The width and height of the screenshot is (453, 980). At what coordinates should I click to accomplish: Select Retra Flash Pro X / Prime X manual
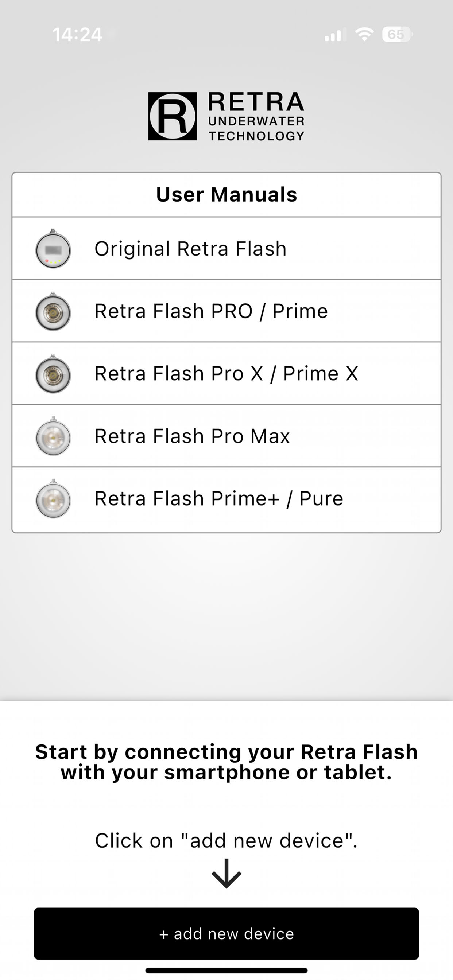pyautogui.click(x=226, y=374)
